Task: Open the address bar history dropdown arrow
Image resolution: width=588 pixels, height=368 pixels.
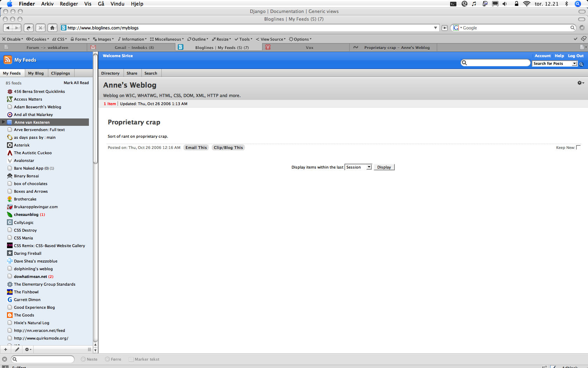Action: click(435, 28)
